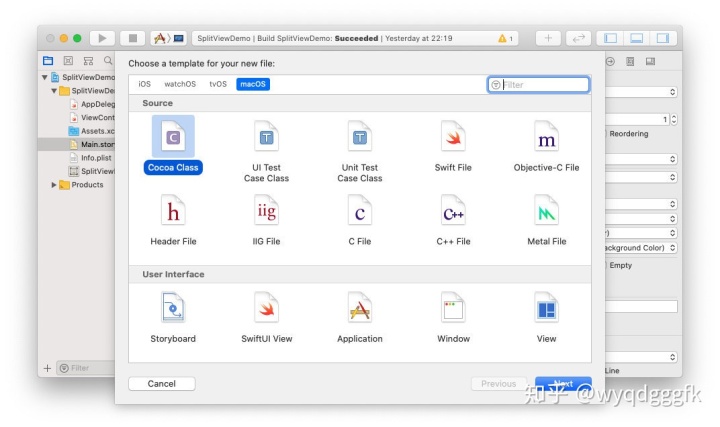Open Info.plist in navigator
Image resolution: width=720 pixels, height=427 pixels.
point(90,157)
